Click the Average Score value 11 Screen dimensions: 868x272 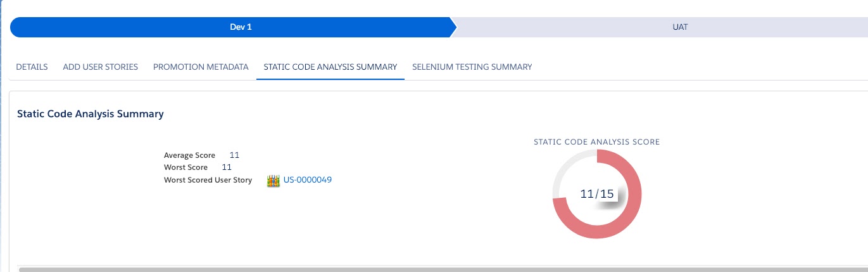234,155
